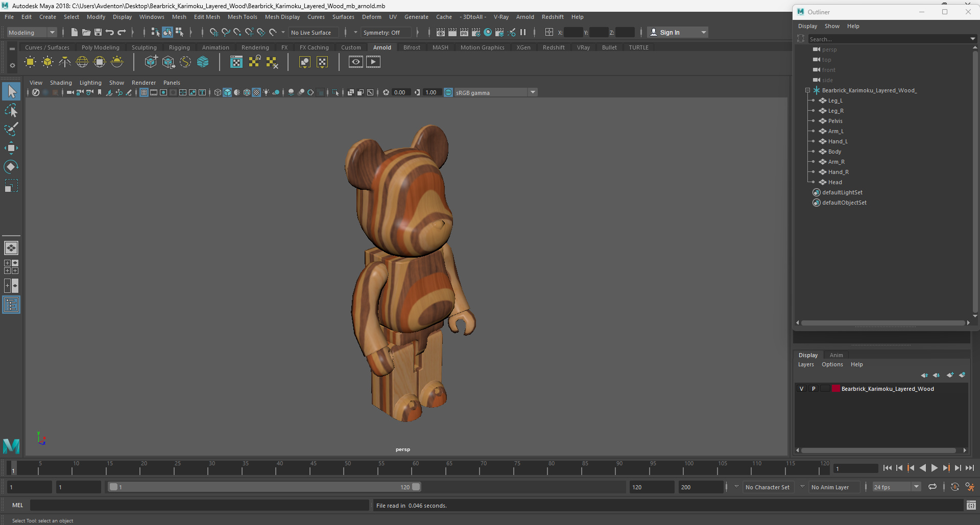Activate the Scale tool
This screenshot has width=980, height=525.
click(11, 186)
